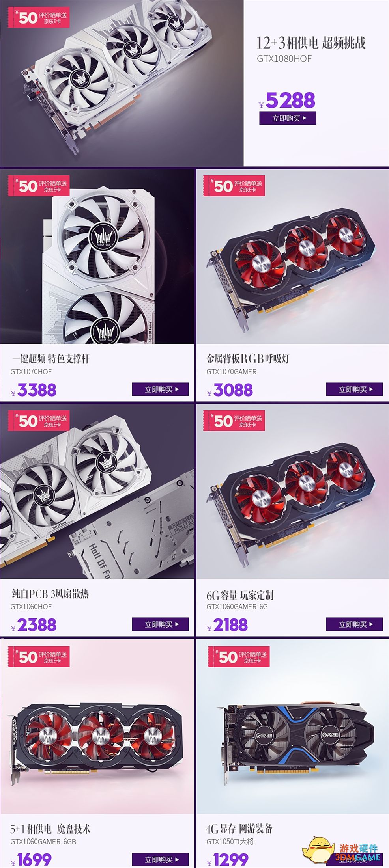This screenshot has width=389, height=868.
Task: Click the 纯白PCB 3风扇散热 title
Action: [50, 593]
